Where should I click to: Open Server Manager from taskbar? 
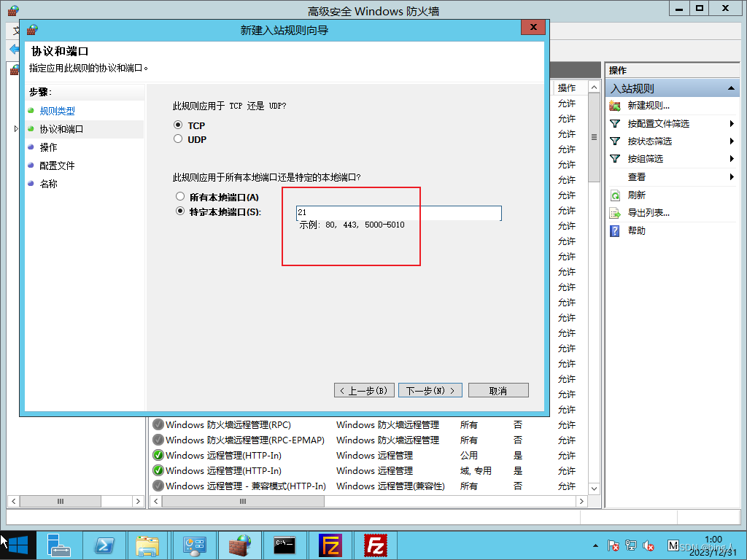point(59,545)
